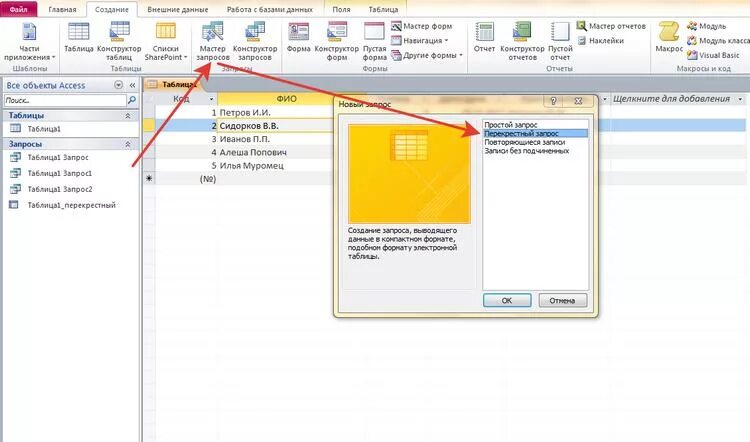
Task: Collapse the Таблицы group
Action: coord(128,116)
